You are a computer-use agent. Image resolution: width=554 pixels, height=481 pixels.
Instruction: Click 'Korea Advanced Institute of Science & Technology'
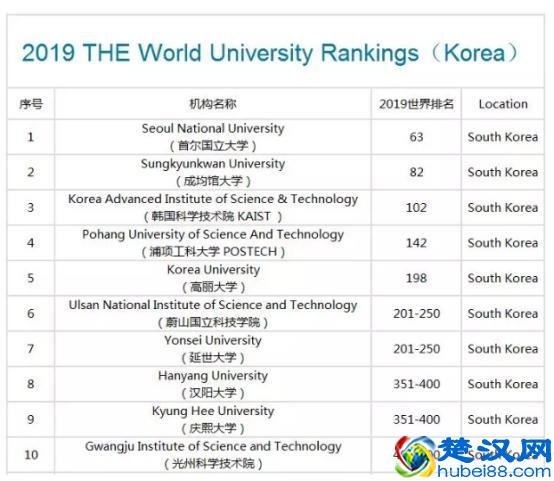point(213,199)
